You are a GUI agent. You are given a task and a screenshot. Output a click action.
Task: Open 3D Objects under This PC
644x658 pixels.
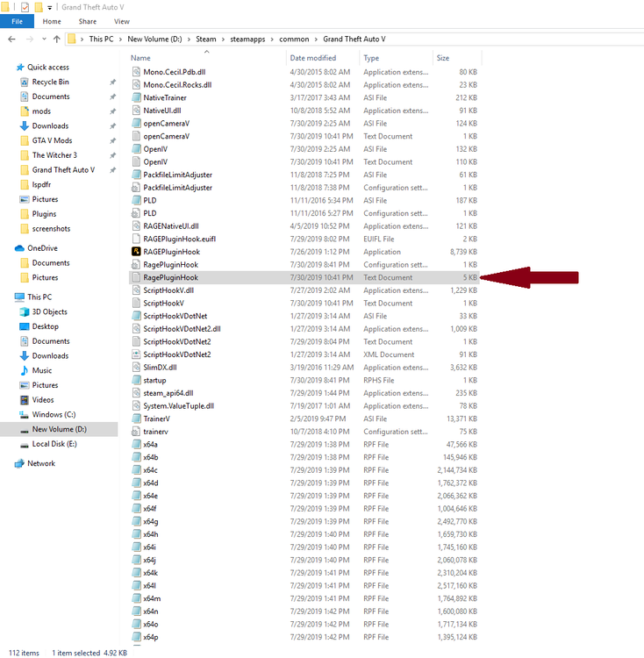click(x=49, y=311)
